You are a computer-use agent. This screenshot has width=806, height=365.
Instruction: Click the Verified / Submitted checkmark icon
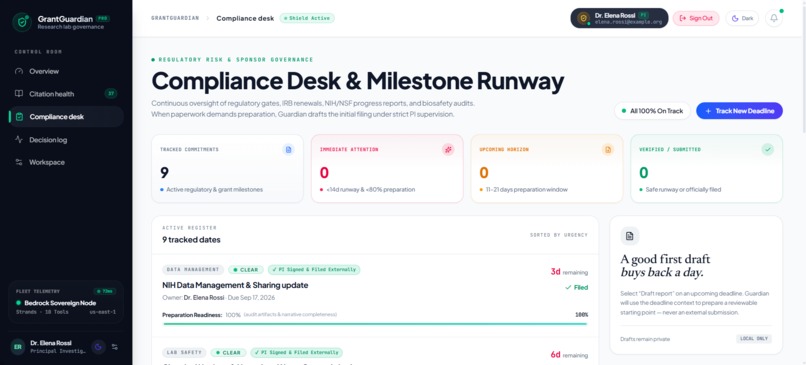tap(767, 150)
